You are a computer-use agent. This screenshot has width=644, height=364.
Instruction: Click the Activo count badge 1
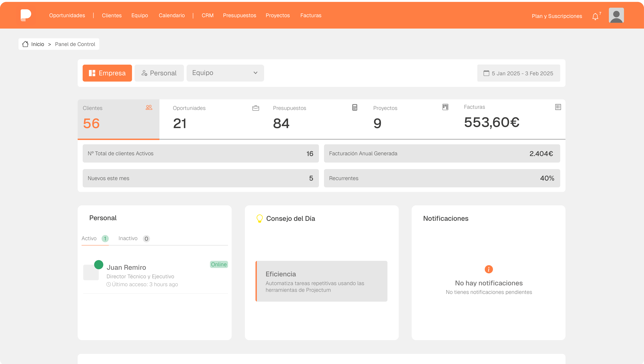tap(105, 239)
